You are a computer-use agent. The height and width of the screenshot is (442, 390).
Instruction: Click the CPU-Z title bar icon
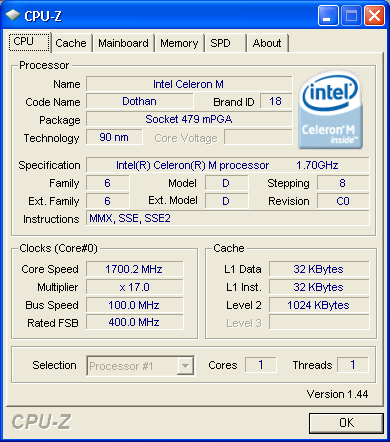13,16
